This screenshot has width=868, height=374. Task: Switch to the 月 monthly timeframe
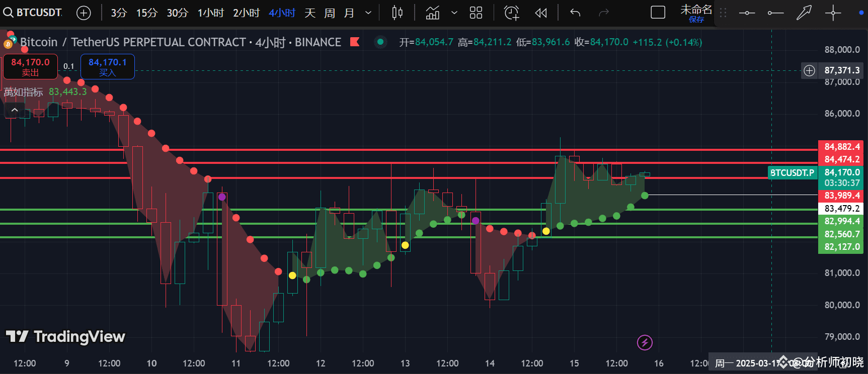pyautogui.click(x=349, y=13)
